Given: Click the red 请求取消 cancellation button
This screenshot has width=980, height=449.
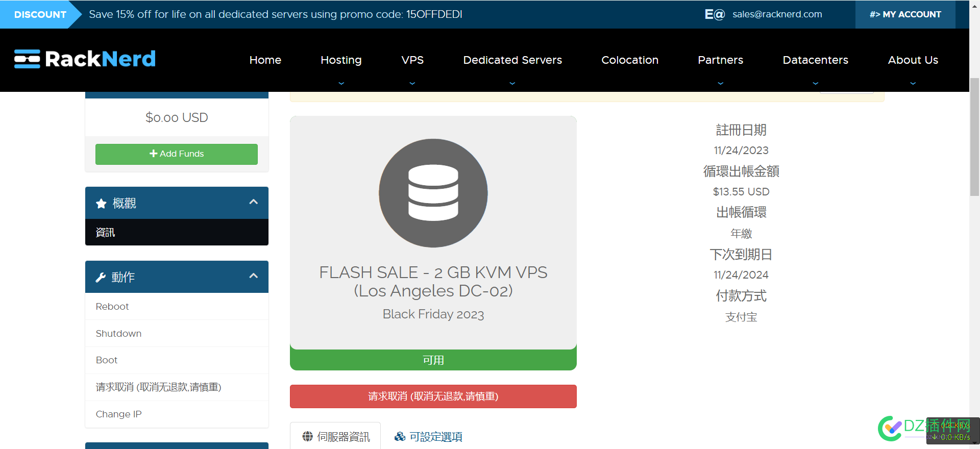Looking at the screenshot, I should click(x=433, y=396).
